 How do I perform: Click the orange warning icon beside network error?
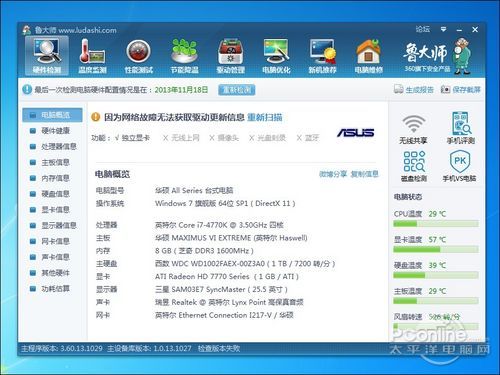click(95, 117)
